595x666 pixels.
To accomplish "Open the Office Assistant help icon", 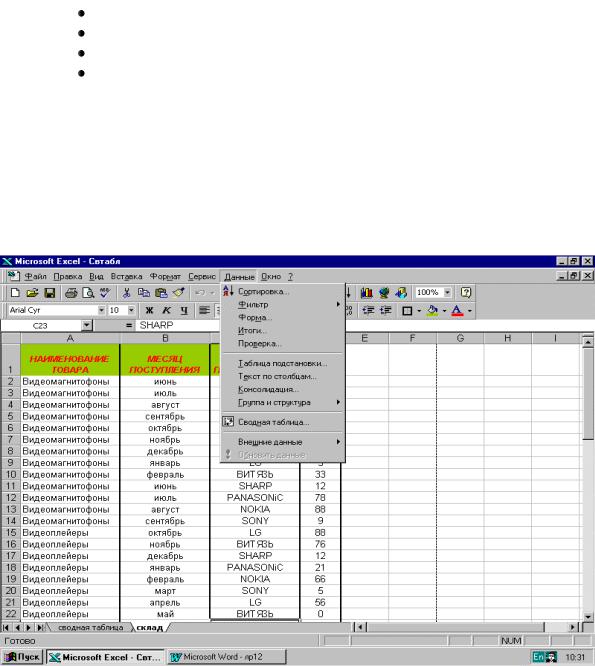I will 466,293.
